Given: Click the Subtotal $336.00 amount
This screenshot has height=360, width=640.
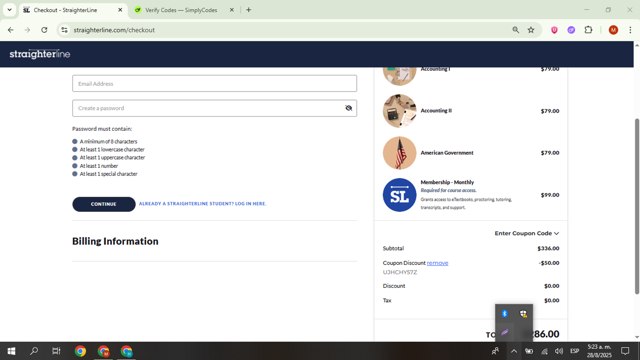Looking at the screenshot, I should point(548,248).
